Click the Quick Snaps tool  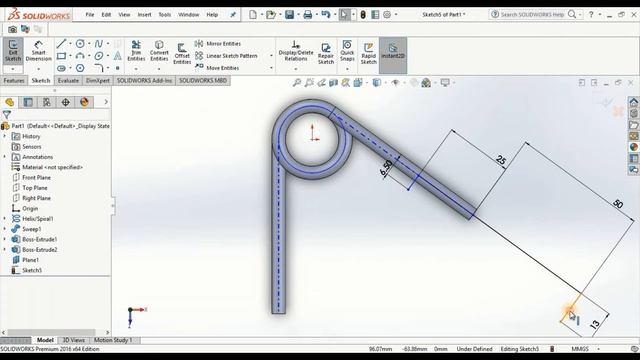pos(347,51)
